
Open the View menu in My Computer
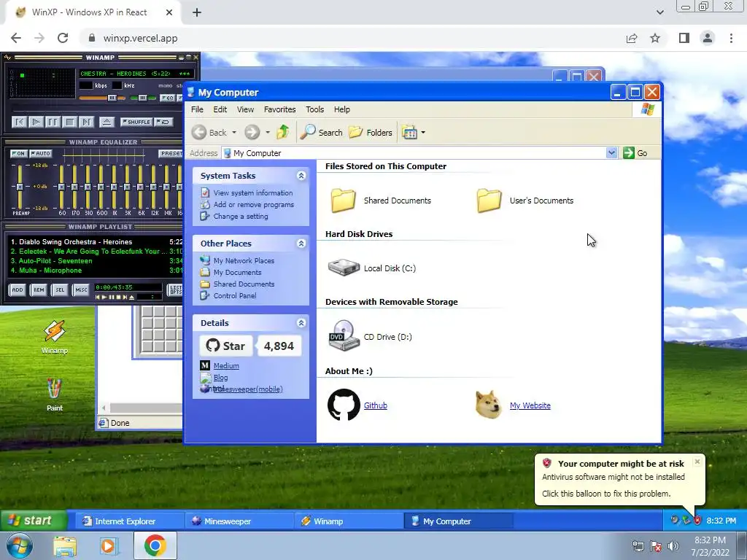coord(245,109)
